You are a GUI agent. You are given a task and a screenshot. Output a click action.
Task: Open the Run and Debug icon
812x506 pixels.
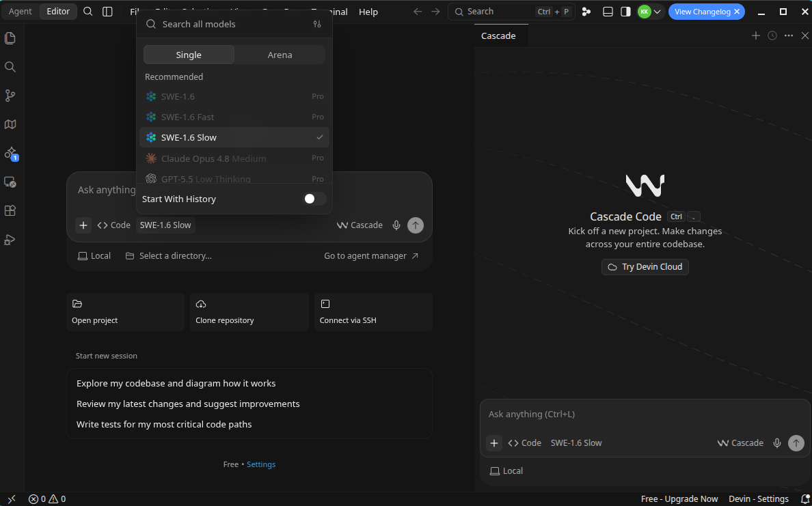[x=10, y=240]
